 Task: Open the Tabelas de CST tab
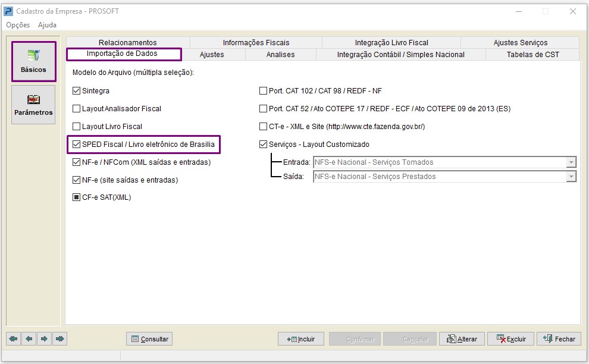tap(532, 55)
